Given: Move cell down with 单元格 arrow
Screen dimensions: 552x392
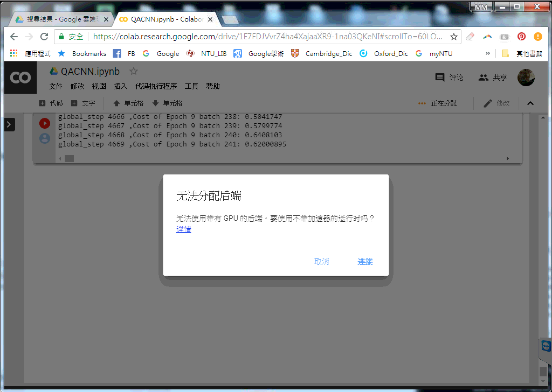Looking at the screenshot, I should point(167,103).
